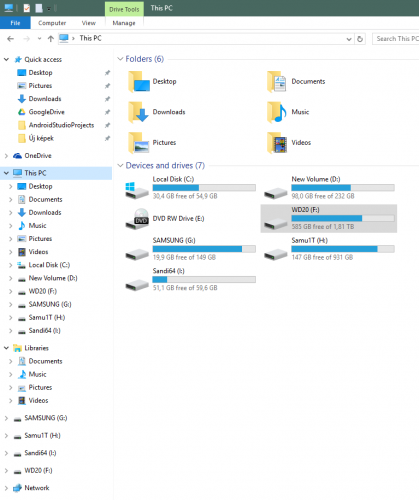419x500 pixels.
Task: Select bottom-level Samu1T (H:) tree entry
Action: pyautogui.click(x=42, y=436)
